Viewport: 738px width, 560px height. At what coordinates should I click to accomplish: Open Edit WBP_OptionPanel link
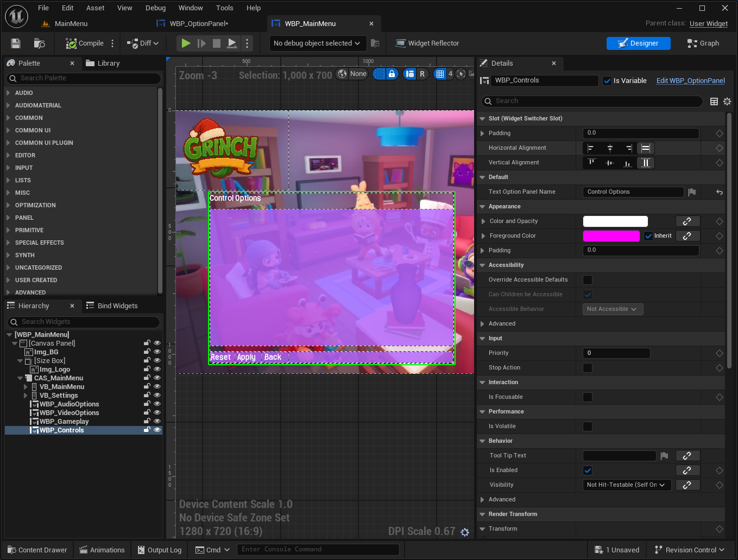tap(691, 81)
